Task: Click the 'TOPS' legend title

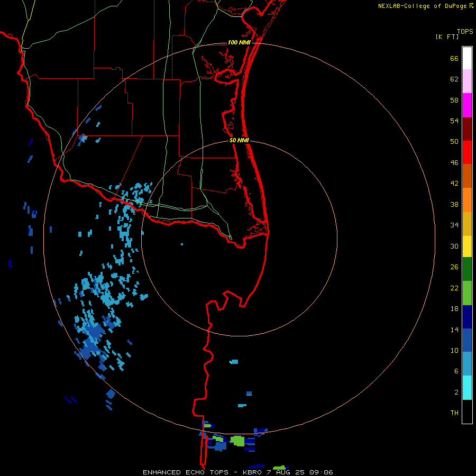Action: click(x=465, y=32)
